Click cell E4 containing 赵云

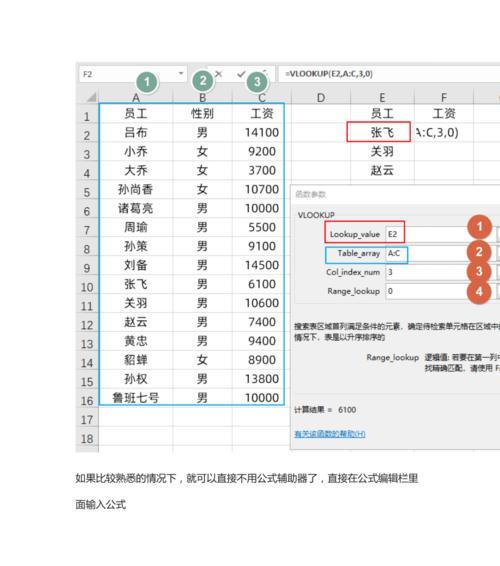pyautogui.click(x=382, y=170)
